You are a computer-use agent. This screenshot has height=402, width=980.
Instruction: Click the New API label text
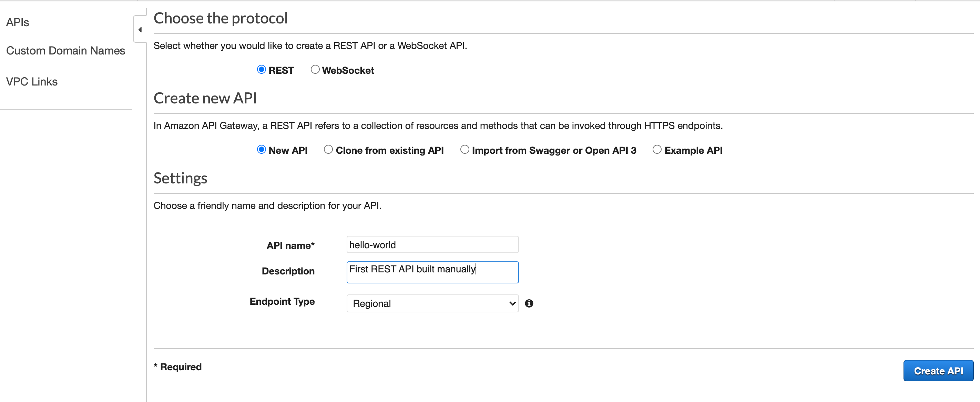pos(288,150)
